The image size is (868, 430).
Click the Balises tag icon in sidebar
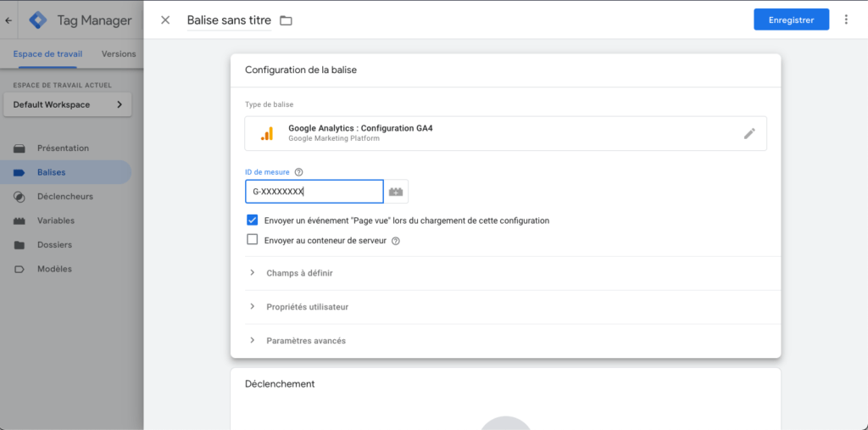[x=19, y=172]
